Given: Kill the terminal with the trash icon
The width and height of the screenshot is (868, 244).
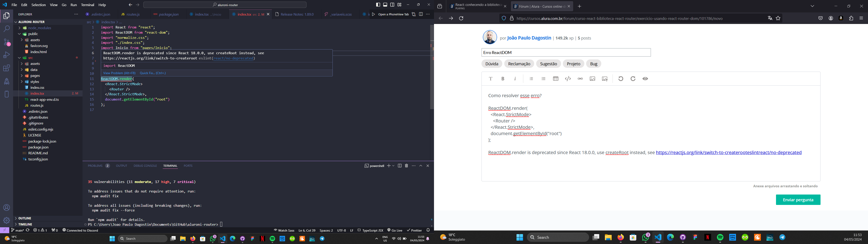Looking at the screenshot, I should coord(406,166).
